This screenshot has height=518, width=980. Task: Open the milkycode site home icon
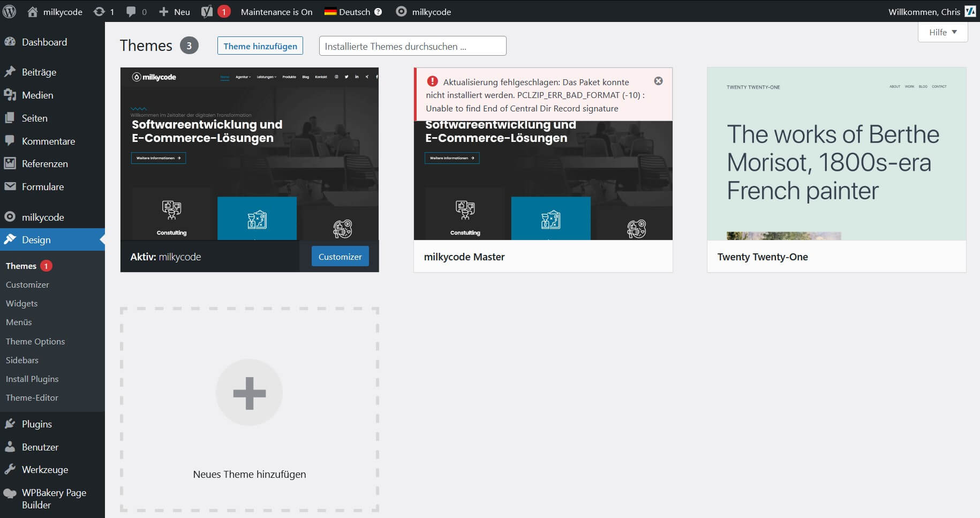click(33, 12)
